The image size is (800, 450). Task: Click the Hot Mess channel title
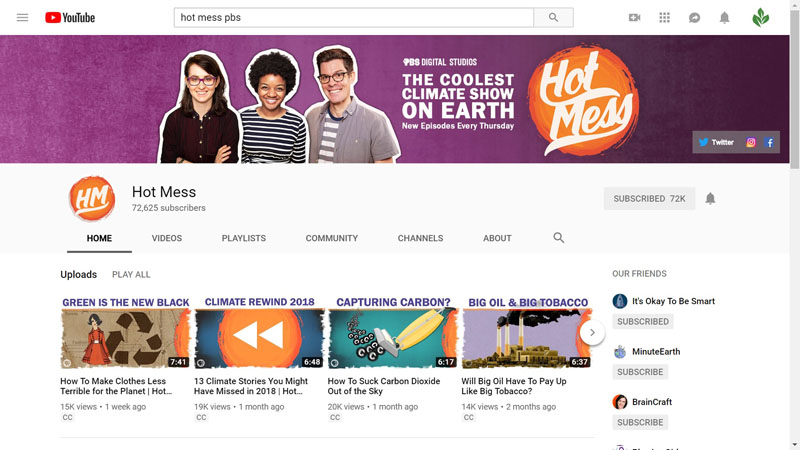point(164,192)
